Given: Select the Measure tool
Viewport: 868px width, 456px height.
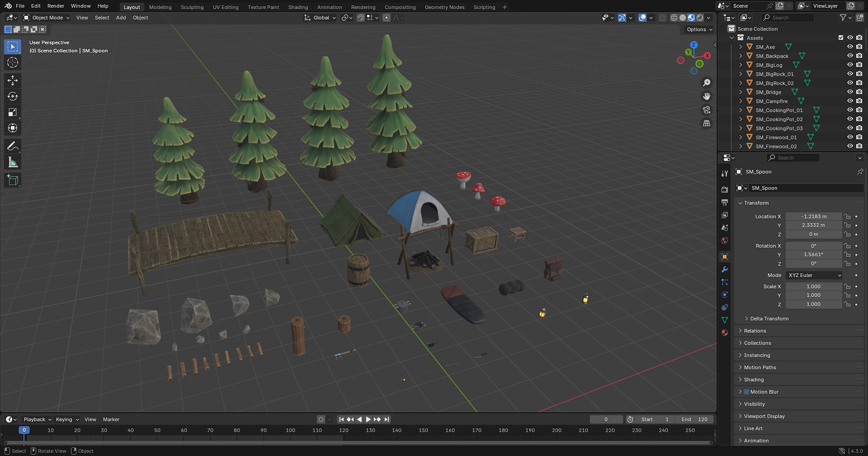Looking at the screenshot, I should (x=13, y=162).
